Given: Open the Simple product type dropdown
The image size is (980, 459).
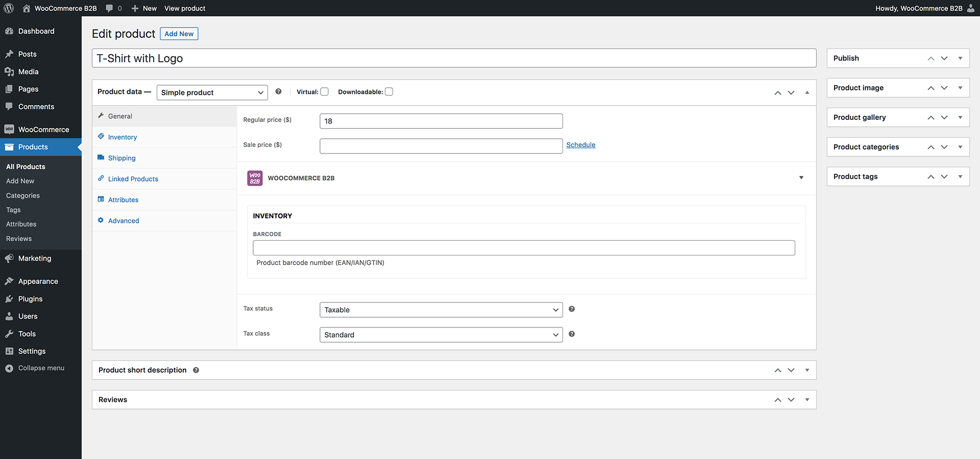Looking at the screenshot, I should pos(212,92).
